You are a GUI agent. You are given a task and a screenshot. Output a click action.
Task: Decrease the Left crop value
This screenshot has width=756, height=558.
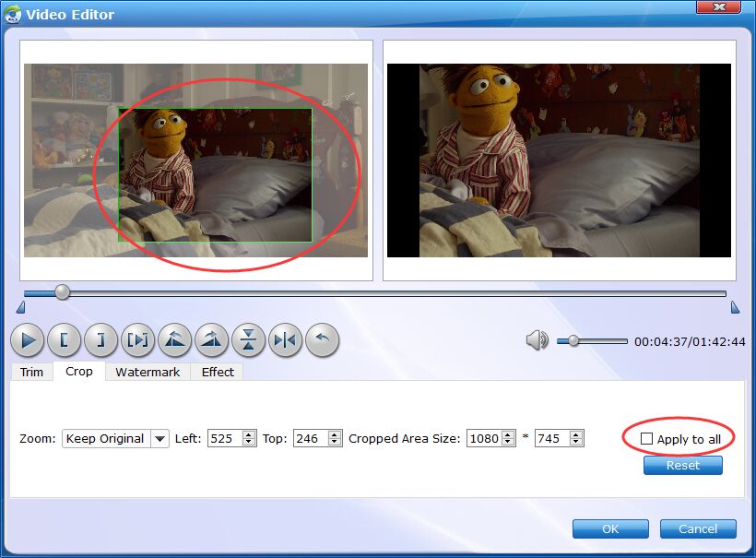tap(249, 443)
